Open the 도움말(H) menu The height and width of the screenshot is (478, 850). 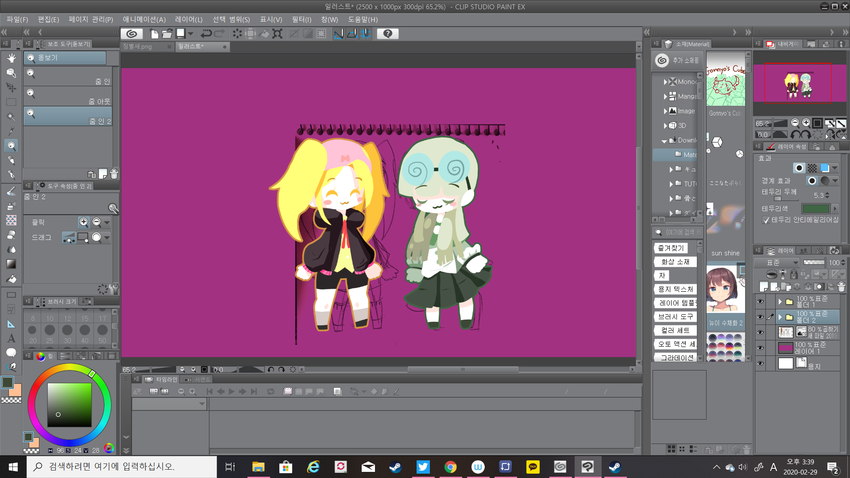363,20
